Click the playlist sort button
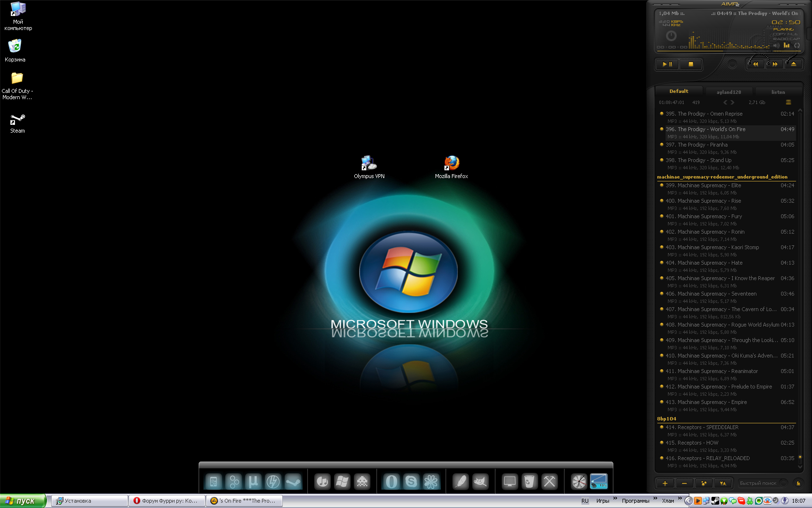Viewport: 812px width, 508px height. [x=723, y=483]
